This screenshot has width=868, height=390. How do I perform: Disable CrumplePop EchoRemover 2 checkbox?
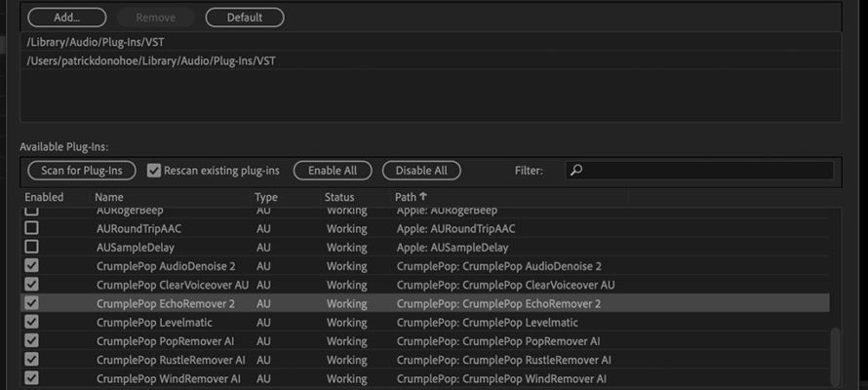[x=32, y=303]
